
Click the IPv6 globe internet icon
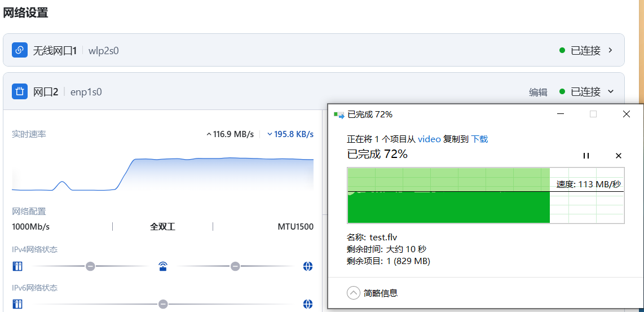click(x=308, y=304)
